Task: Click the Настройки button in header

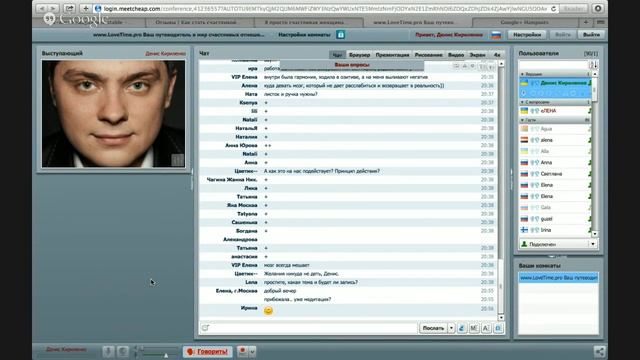Action: (x=527, y=35)
